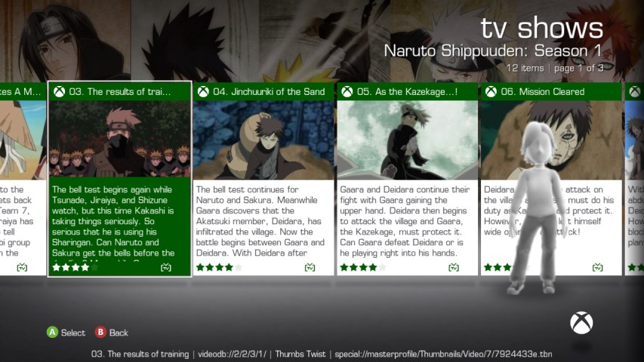Click the Xbox icon on episode 05 header
The image size is (644, 362).
[347, 91]
